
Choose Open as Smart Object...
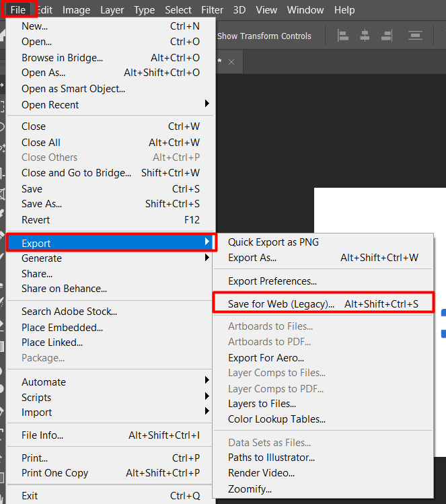pos(110,88)
